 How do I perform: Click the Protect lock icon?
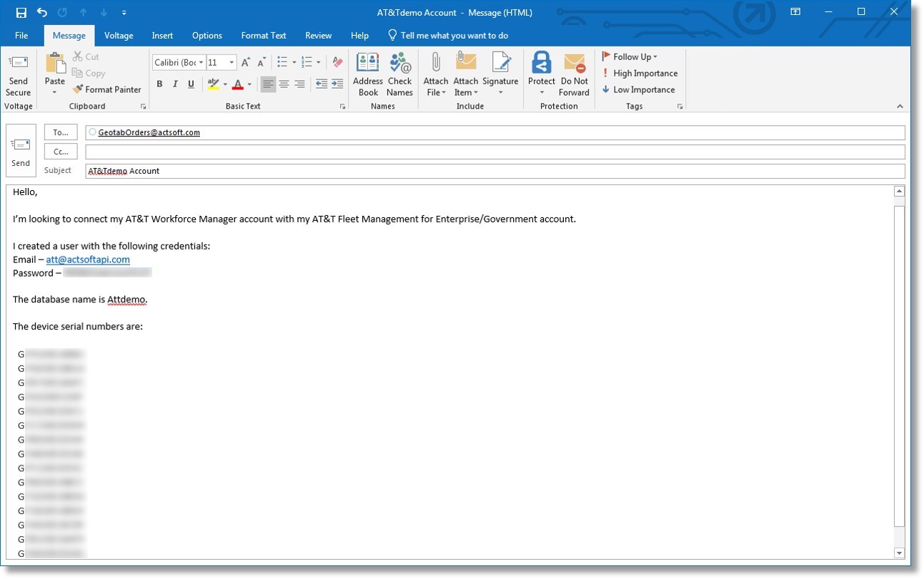point(542,63)
